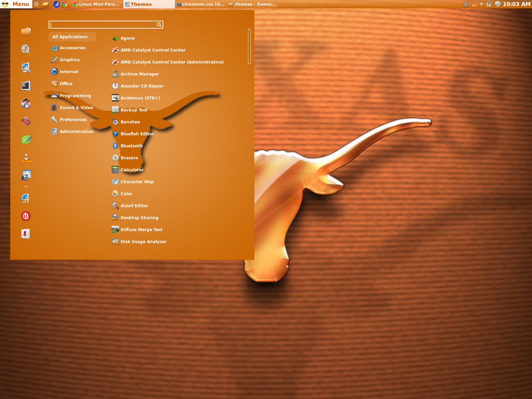Click the clipboard P tray icon
This screenshot has height=399, width=532.
coord(489,4)
